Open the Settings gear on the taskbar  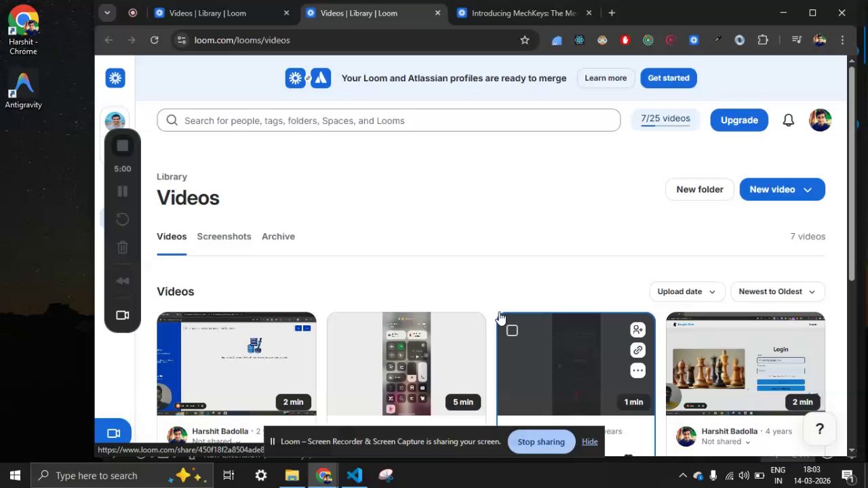(260, 475)
